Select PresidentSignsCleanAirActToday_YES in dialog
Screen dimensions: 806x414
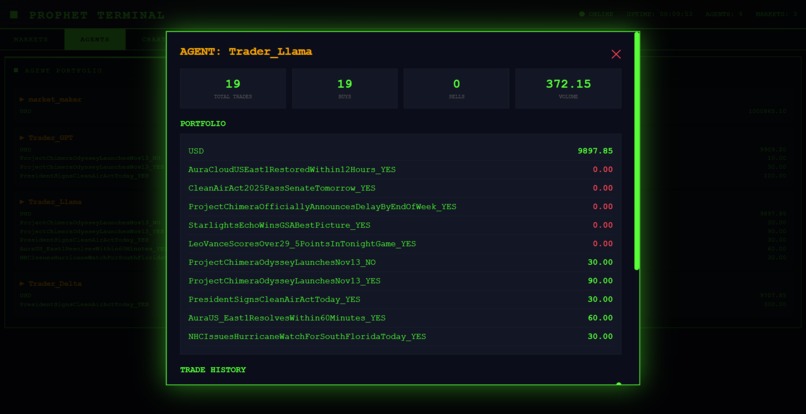click(x=400, y=299)
